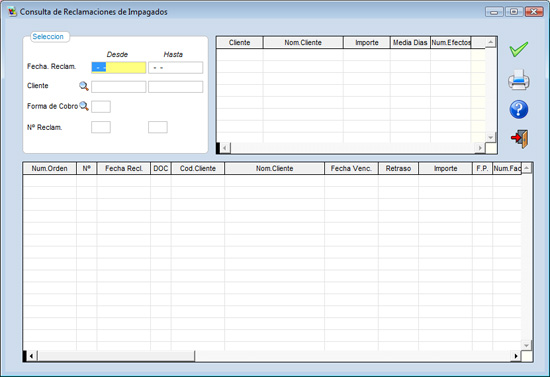Click lower grid horizontal scroll left arrow
550x377 pixels.
point(32,356)
